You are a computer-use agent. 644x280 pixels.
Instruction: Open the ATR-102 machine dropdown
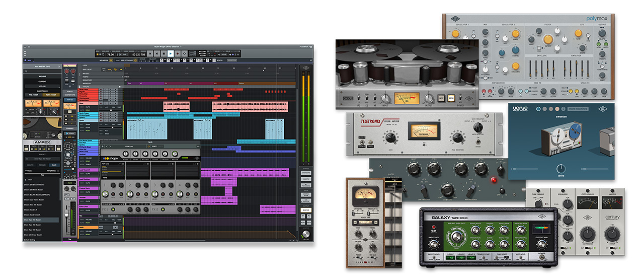coord(42,86)
